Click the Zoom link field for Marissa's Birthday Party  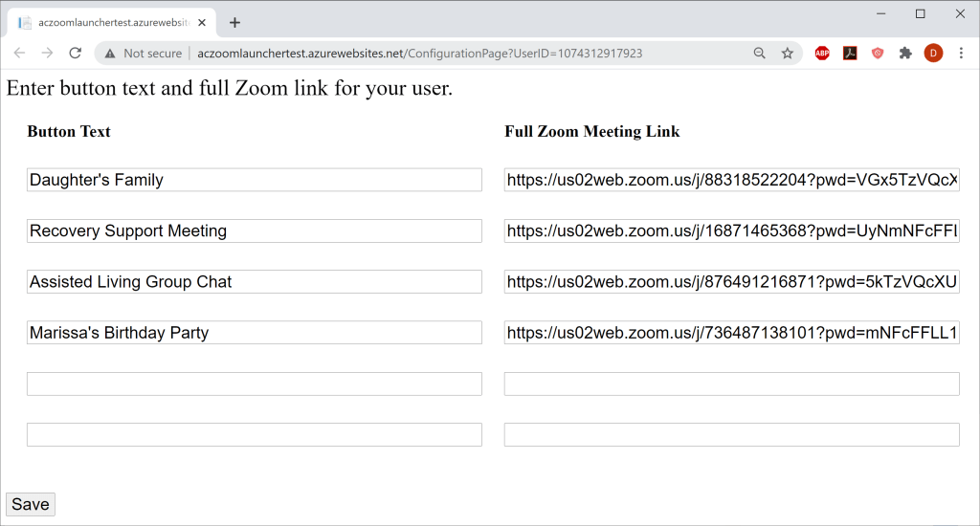731,333
